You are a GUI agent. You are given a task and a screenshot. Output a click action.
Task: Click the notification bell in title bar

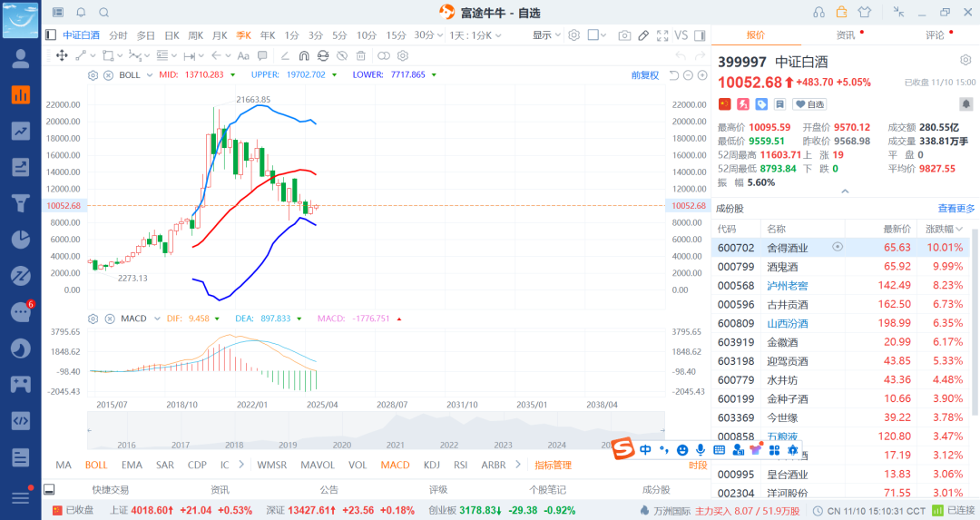[82, 13]
